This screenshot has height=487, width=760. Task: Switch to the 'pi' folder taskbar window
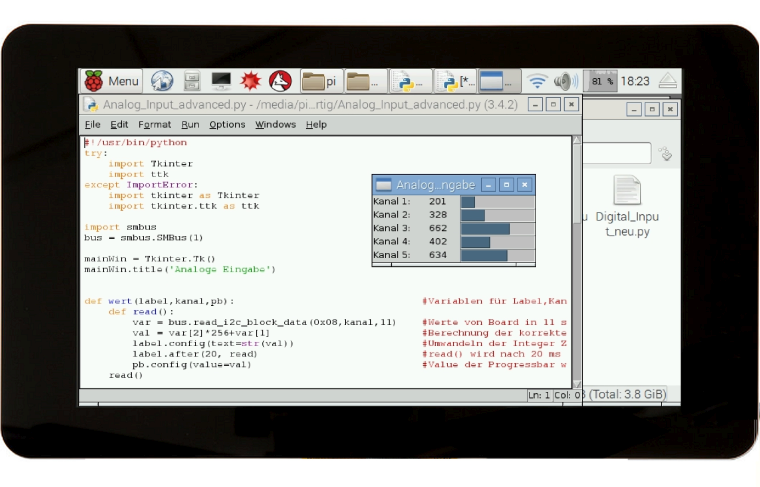pos(319,81)
